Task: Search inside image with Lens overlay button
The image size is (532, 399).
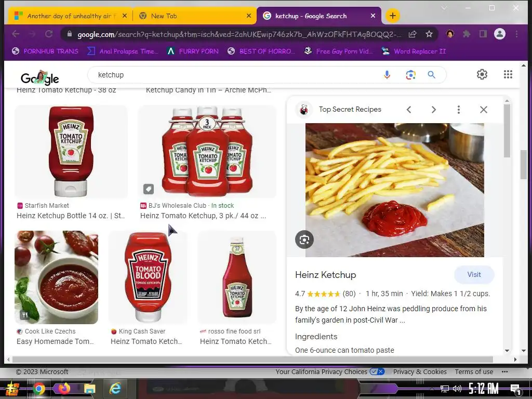Action: (x=304, y=240)
